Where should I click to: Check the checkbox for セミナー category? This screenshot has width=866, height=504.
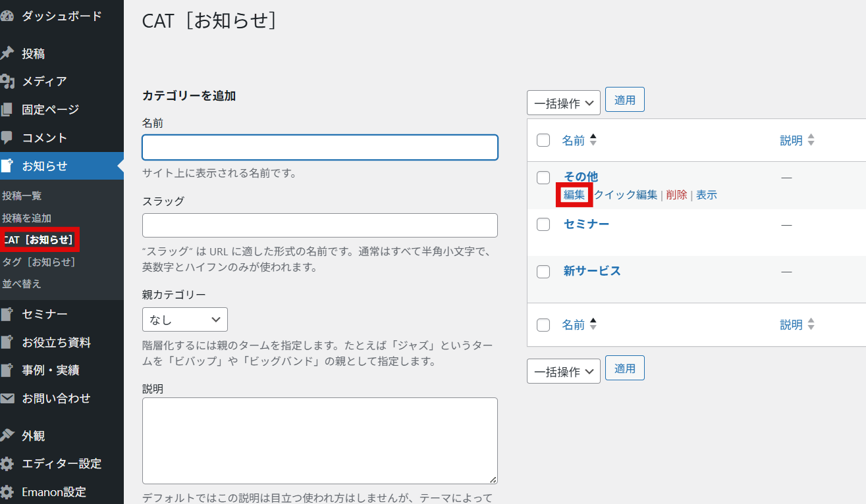click(x=543, y=224)
